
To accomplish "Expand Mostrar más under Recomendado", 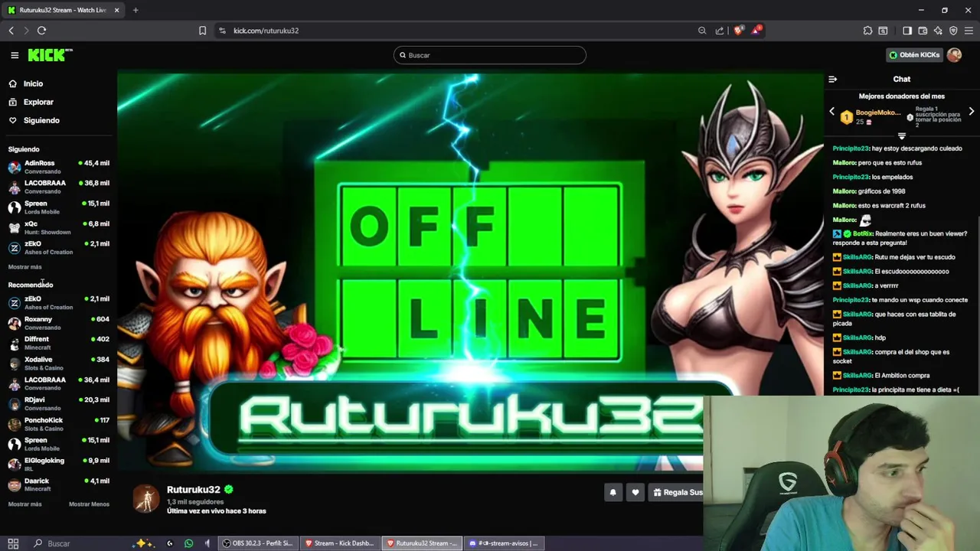I will tap(24, 504).
